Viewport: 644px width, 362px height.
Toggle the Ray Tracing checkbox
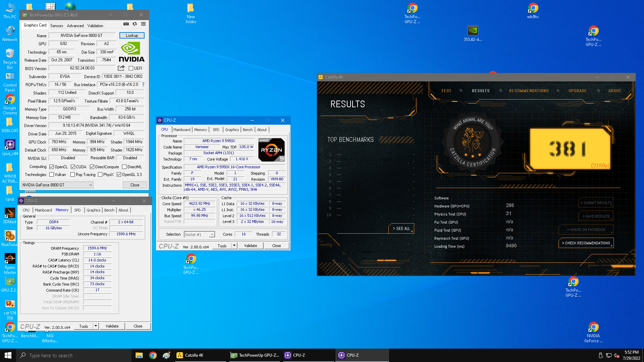72,175
